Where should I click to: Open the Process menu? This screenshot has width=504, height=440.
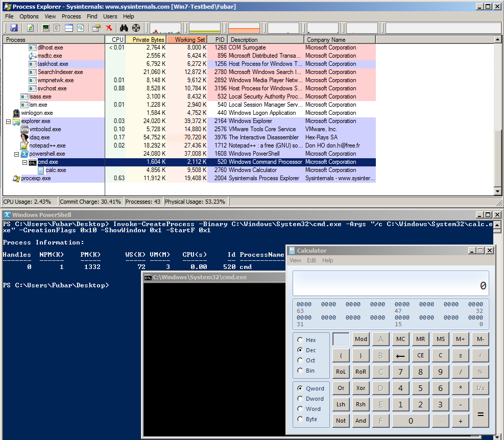pyautogui.click(x=71, y=16)
